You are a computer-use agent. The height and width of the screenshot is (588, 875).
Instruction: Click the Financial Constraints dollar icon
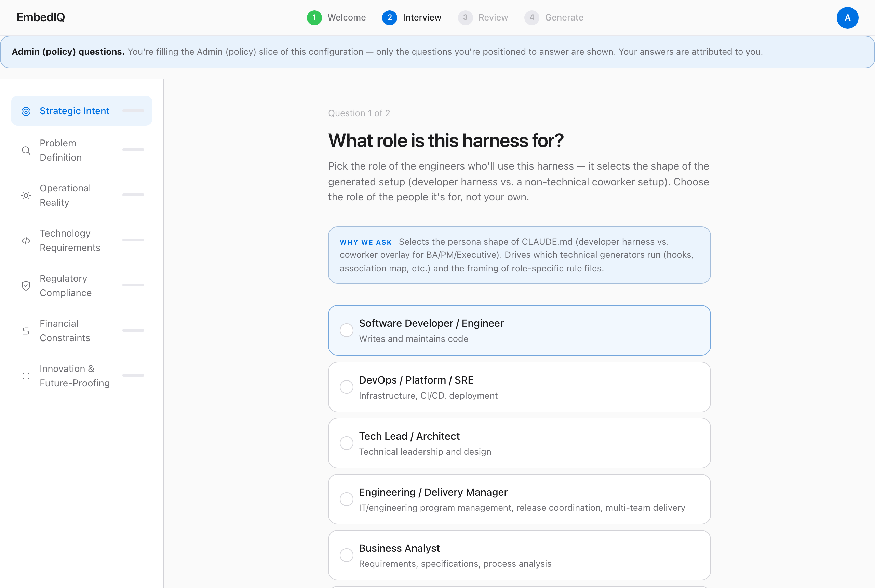point(26,331)
